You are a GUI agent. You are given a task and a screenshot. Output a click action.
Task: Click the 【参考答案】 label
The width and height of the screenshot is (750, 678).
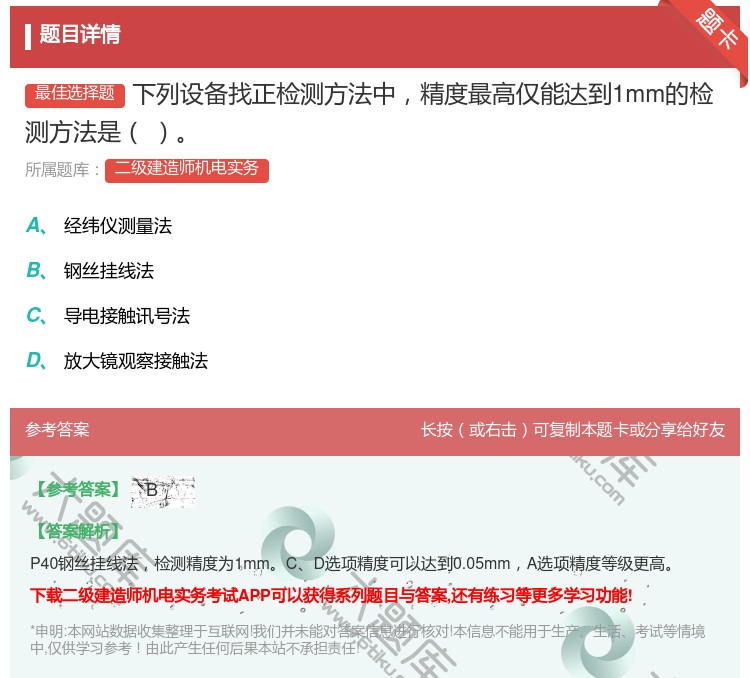tap(78, 490)
